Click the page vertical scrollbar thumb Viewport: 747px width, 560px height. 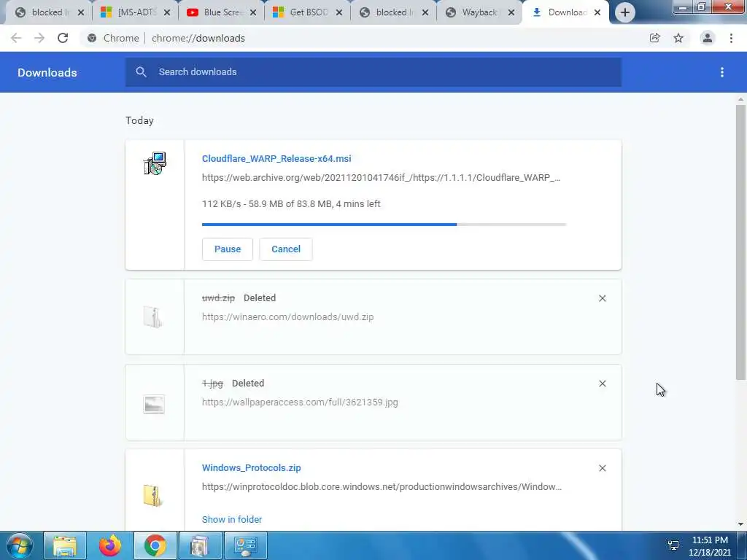click(740, 242)
